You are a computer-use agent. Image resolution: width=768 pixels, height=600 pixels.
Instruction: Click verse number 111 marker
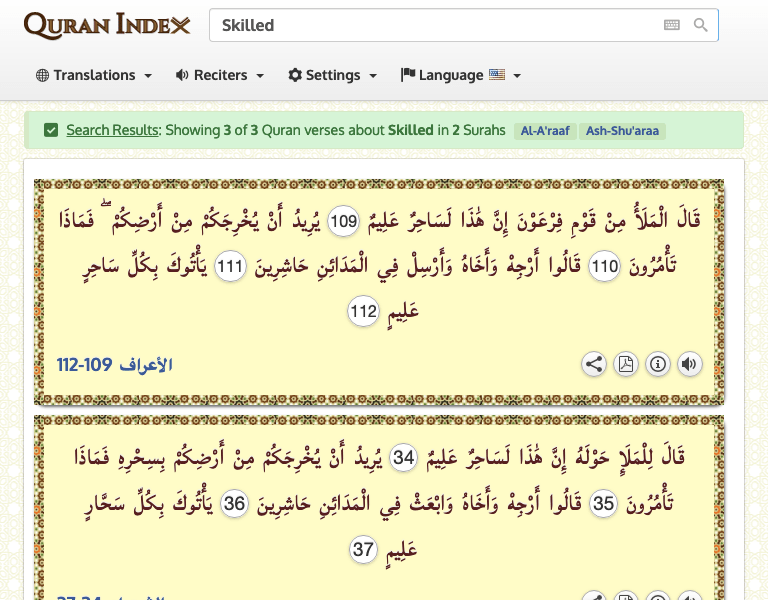click(230, 266)
